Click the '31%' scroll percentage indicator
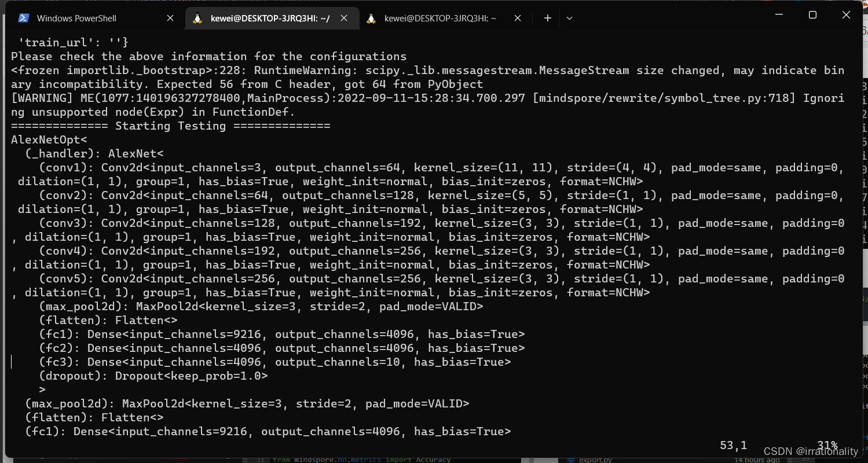 click(827, 445)
